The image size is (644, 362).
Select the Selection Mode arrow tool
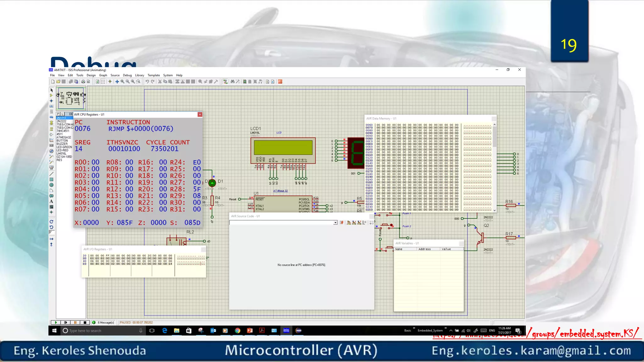click(52, 90)
